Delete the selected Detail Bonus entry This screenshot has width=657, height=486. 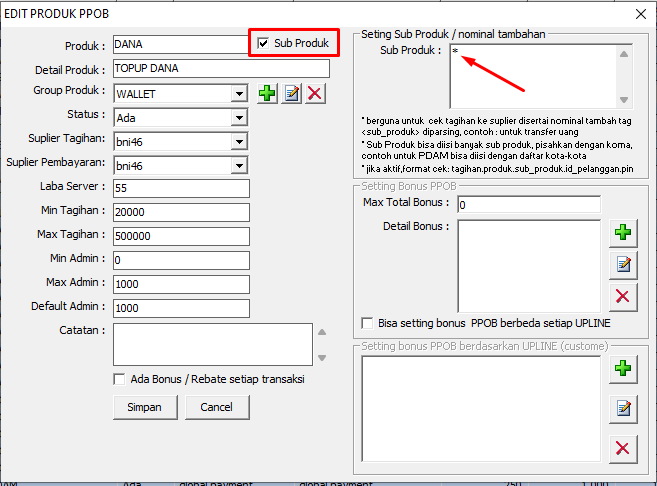click(x=623, y=295)
